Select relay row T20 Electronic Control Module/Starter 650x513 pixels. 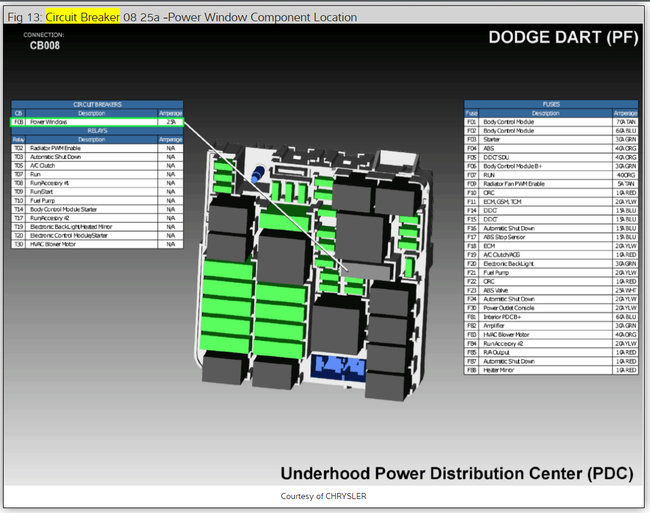(x=97, y=235)
